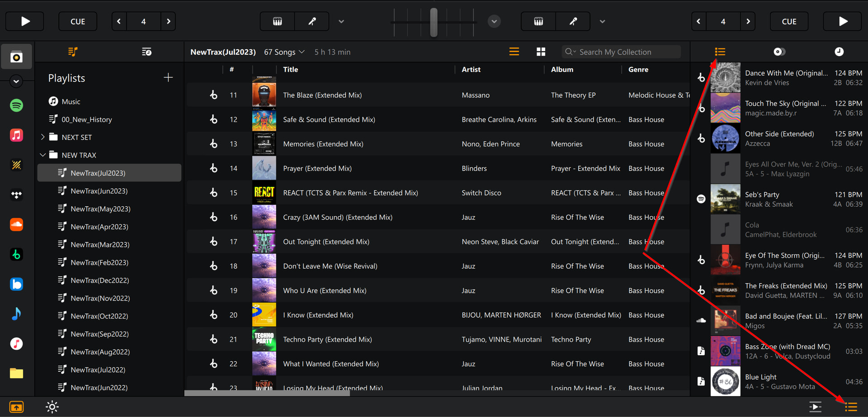Open the Beatport source in the sidebar
This screenshot has height=417, width=868.
(17, 255)
